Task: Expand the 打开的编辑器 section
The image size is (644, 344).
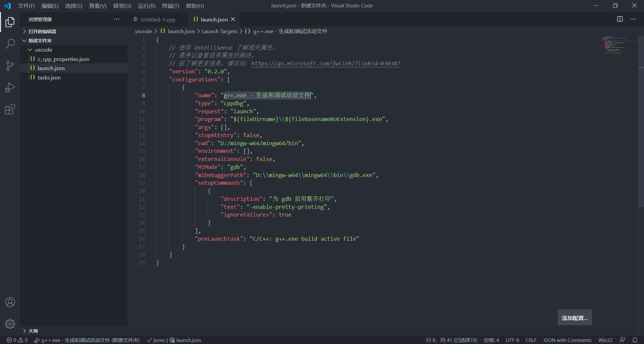Action: (74, 31)
